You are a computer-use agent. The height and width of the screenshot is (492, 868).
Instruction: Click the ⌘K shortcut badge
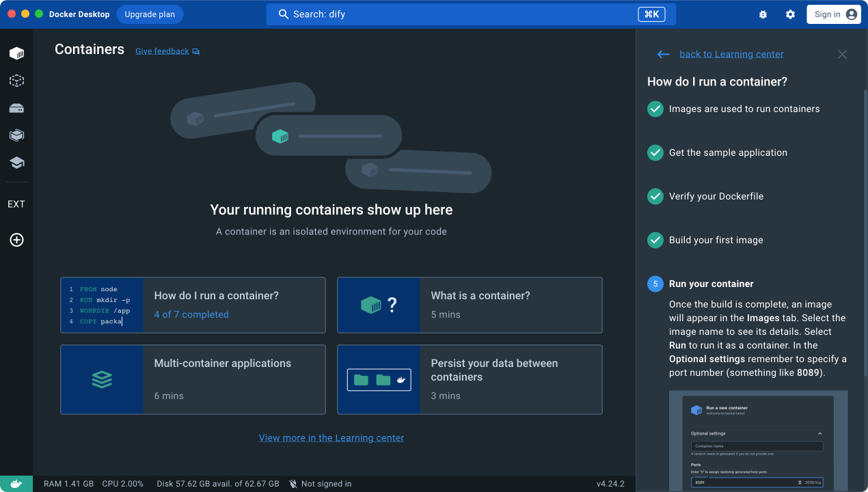651,14
